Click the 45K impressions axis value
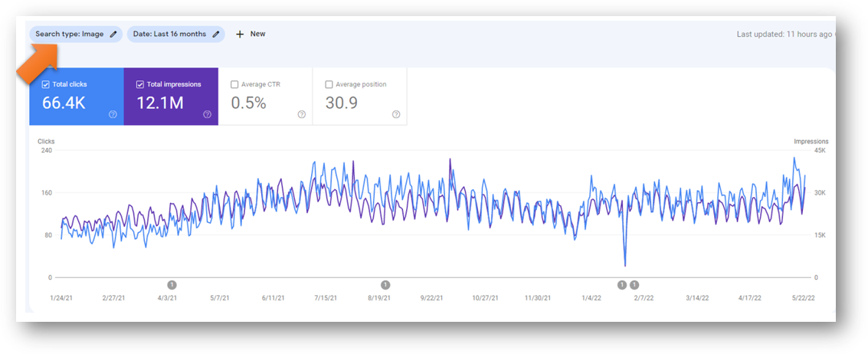 (x=819, y=151)
